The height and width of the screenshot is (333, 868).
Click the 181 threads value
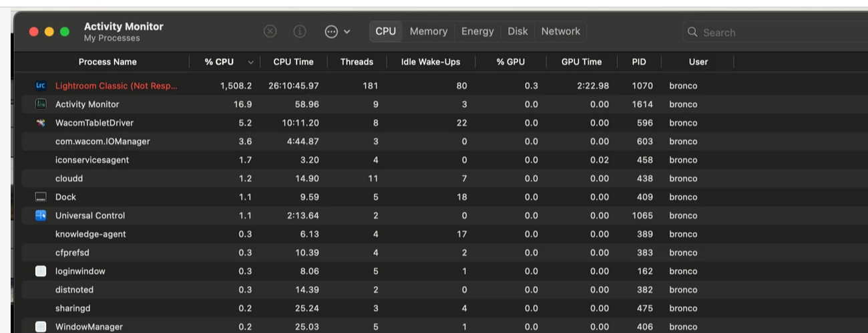click(370, 86)
